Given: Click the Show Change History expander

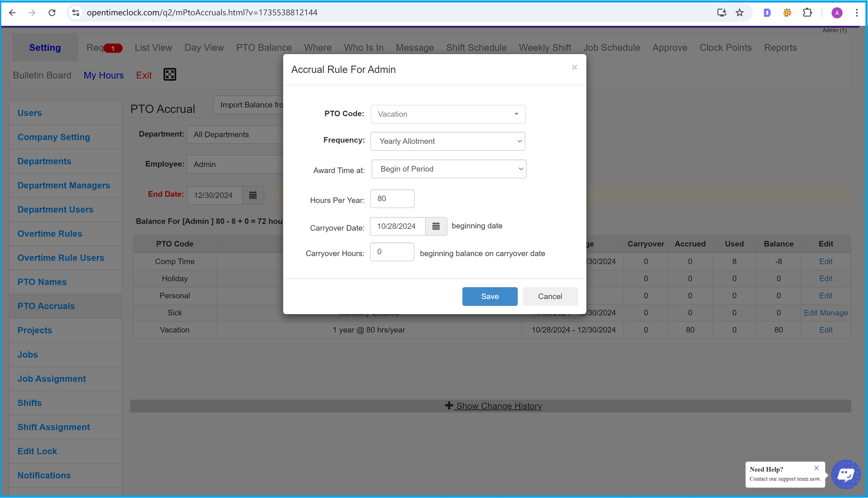Looking at the screenshot, I should coord(493,406).
